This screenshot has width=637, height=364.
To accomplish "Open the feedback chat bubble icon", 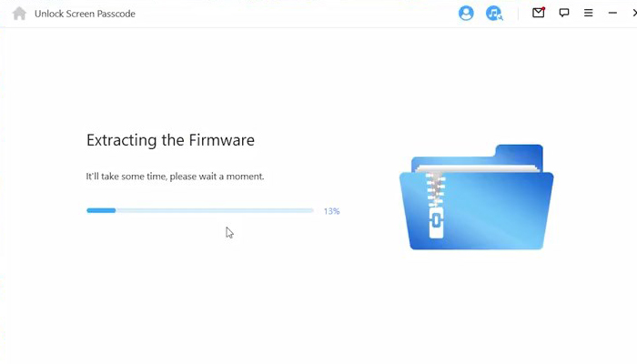I will [x=564, y=13].
